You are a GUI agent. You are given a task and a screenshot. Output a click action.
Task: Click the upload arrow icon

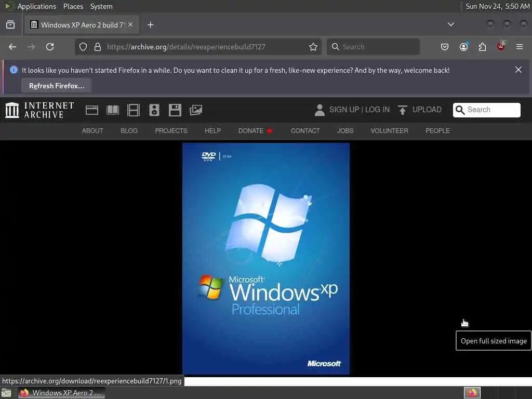403,110
